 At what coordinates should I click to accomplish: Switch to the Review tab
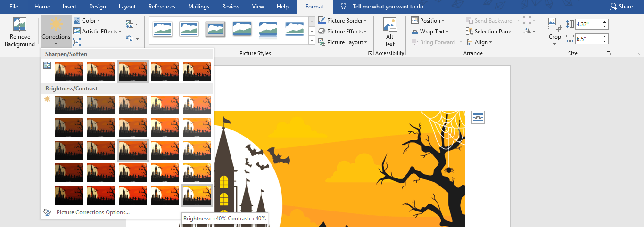point(231,7)
